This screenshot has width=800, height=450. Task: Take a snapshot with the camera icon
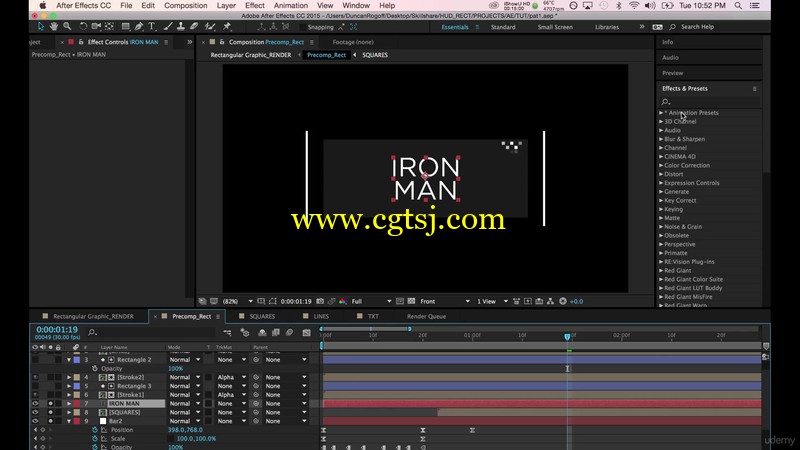coord(320,302)
